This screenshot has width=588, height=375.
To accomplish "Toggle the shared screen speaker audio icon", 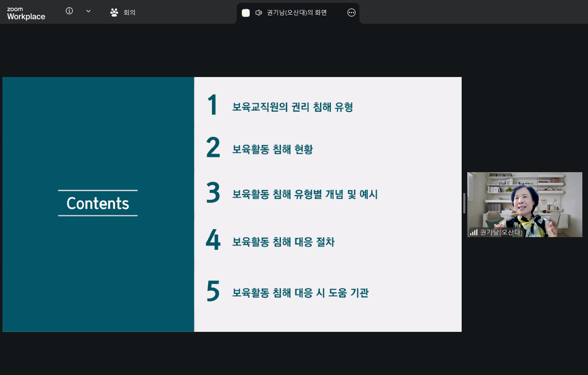I will pos(259,13).
